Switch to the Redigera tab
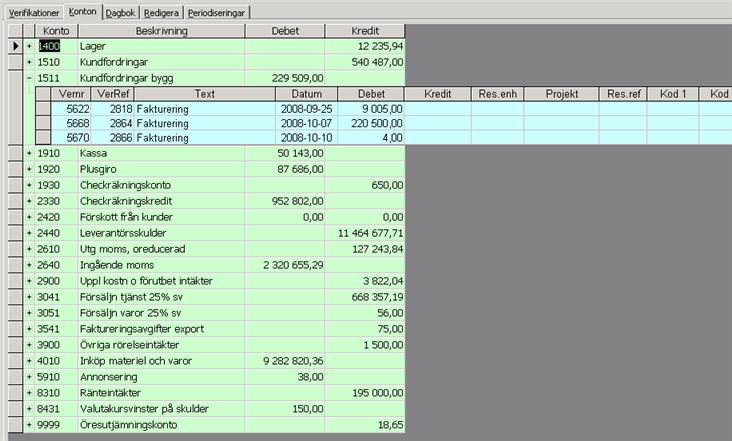This screenshot has width=732, height=441. coord(161,13)
